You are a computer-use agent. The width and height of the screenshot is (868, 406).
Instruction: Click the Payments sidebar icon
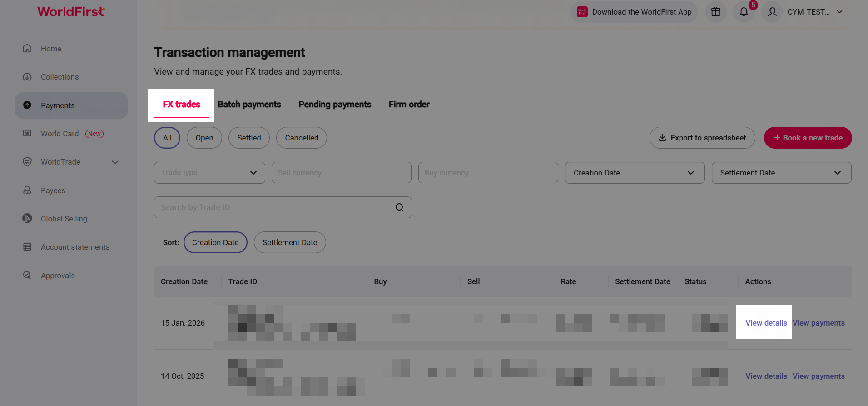pos(27,105)
